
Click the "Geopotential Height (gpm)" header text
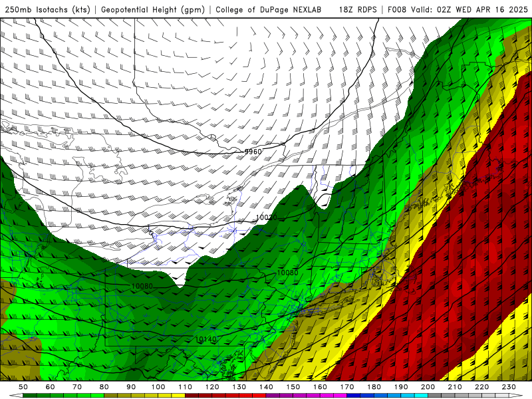click(x=153, y=9)
